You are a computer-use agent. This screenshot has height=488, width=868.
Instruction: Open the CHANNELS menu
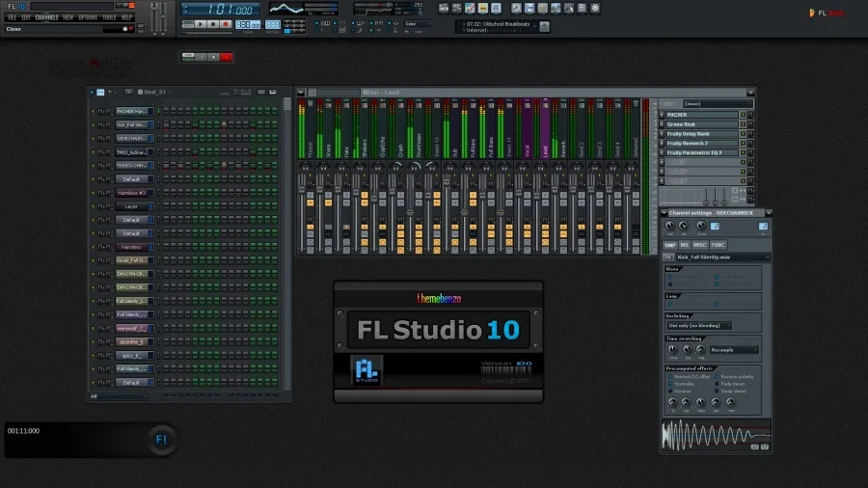(46, 17)
